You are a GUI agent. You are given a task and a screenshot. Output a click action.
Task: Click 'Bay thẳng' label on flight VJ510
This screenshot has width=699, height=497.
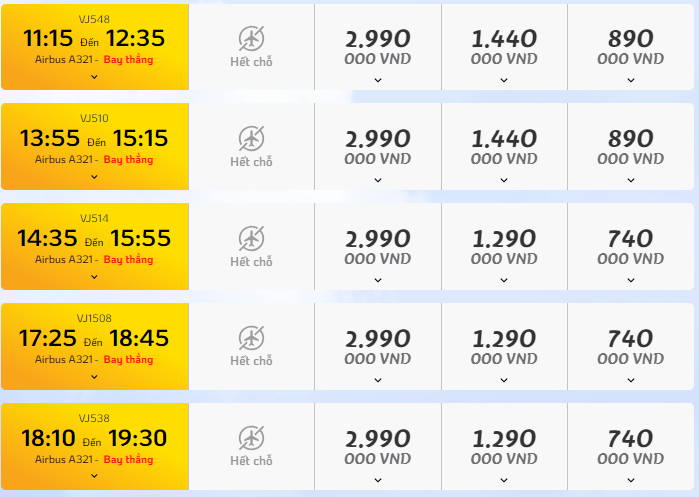(x=128, y=160)
